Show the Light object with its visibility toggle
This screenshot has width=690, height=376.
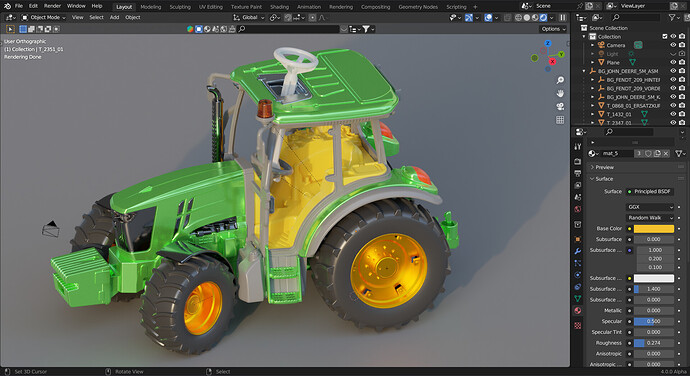pyautogui.click(x=673, y=54)
